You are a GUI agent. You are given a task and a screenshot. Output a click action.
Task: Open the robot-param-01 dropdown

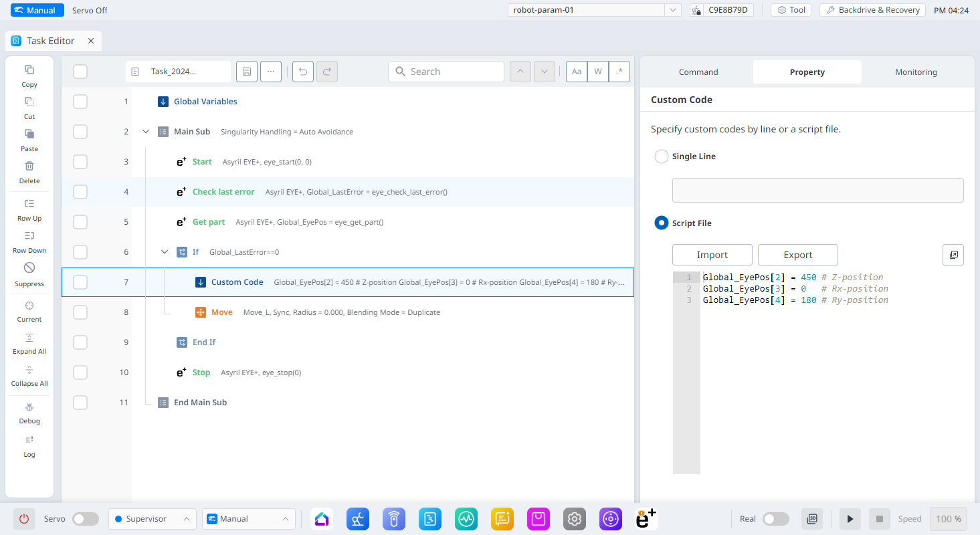pos(595,10)
